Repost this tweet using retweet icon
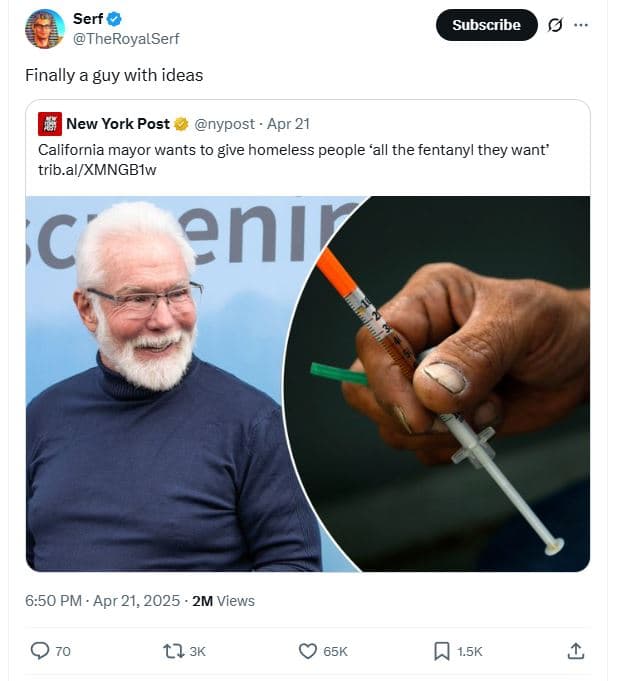Image resolution: width=620 pixels, height=681 pixels. pyautogui.click(x=172, y=651)
